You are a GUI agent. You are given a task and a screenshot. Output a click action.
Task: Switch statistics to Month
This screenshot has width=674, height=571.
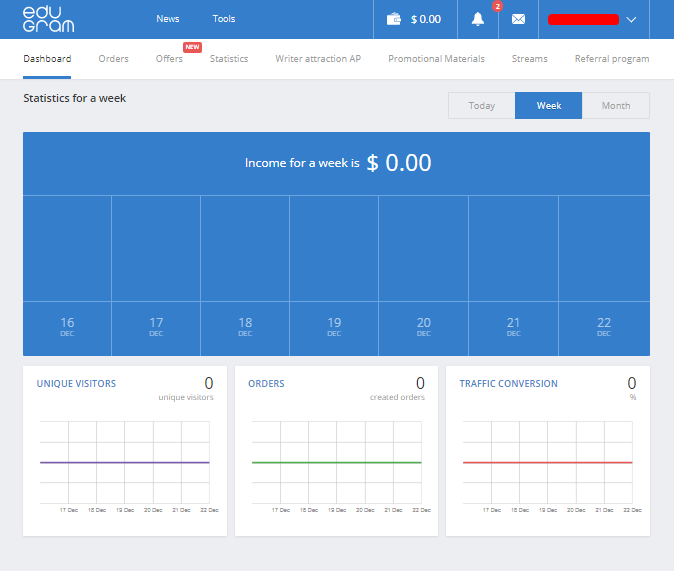[616, 105]
